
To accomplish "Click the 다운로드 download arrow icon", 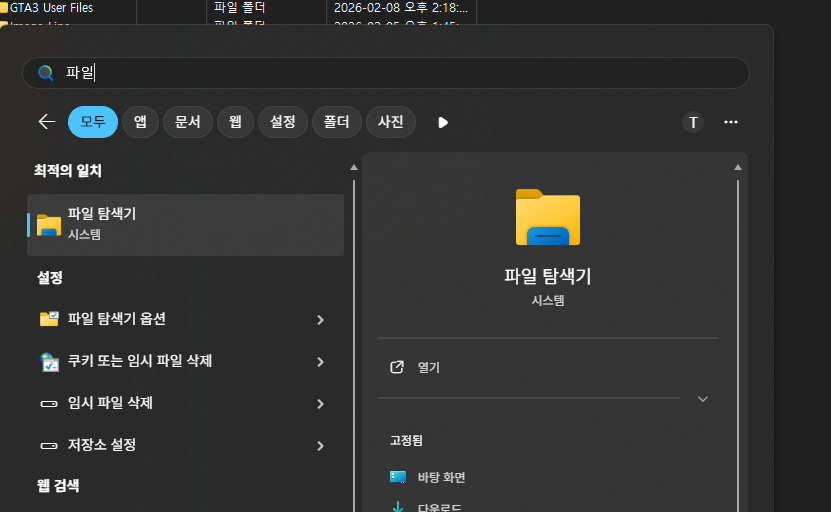I will (x=398, y=507).
